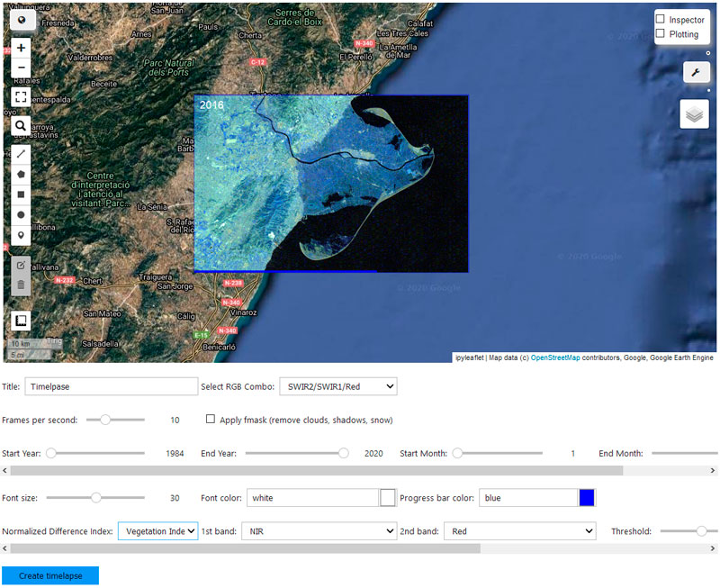Click right arrow of the band-row scrollbar
720x588 pixels.
point(713,548)
